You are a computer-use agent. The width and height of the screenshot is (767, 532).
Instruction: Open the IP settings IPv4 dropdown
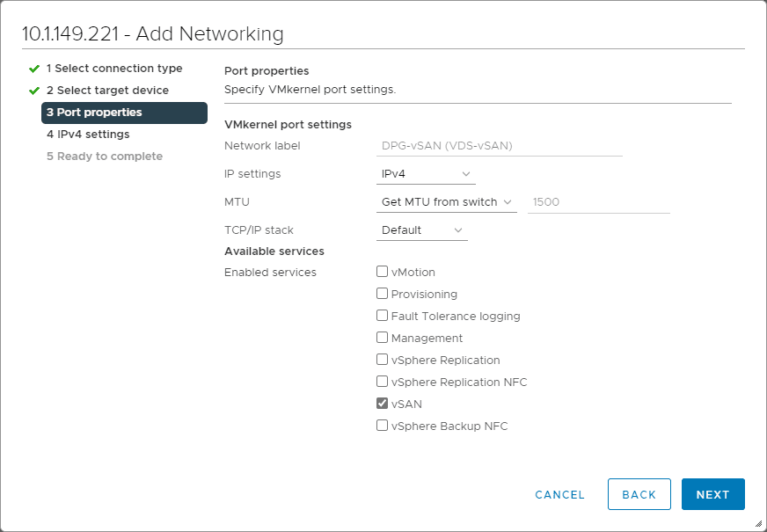coord(426,174)
